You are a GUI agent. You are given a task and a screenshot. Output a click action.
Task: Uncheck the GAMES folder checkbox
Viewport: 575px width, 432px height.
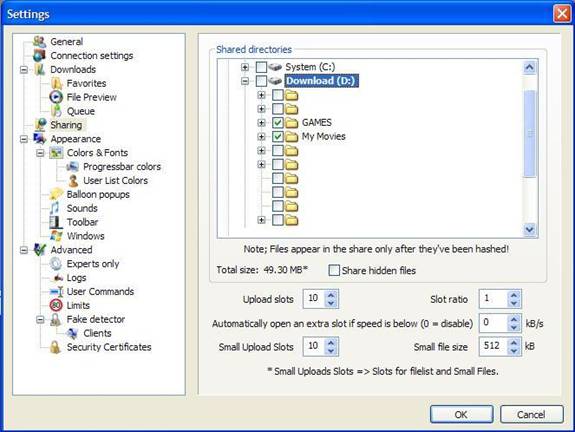click(x=278, y=122)
